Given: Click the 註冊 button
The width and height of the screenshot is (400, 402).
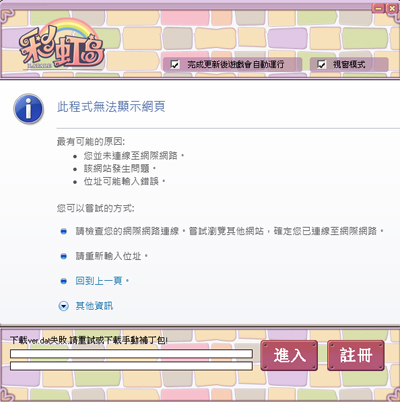Looking at the screenshot, I should [x=356, y=355].
